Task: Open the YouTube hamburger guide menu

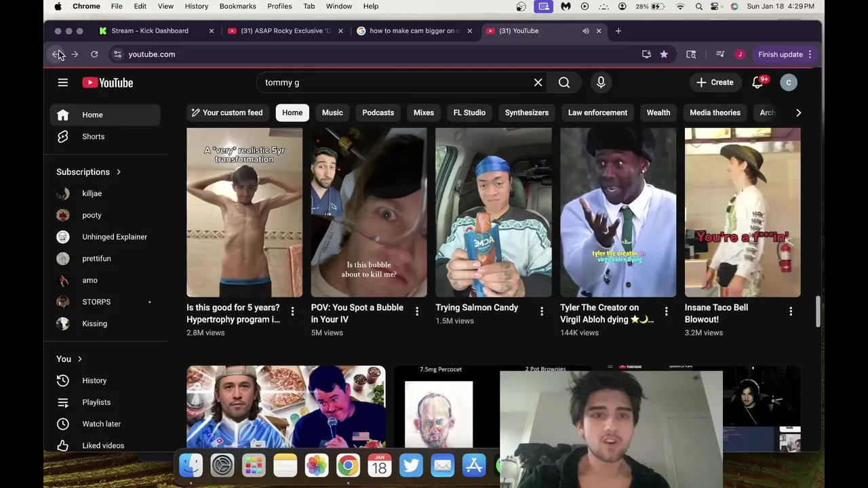Action: point(62,83)
